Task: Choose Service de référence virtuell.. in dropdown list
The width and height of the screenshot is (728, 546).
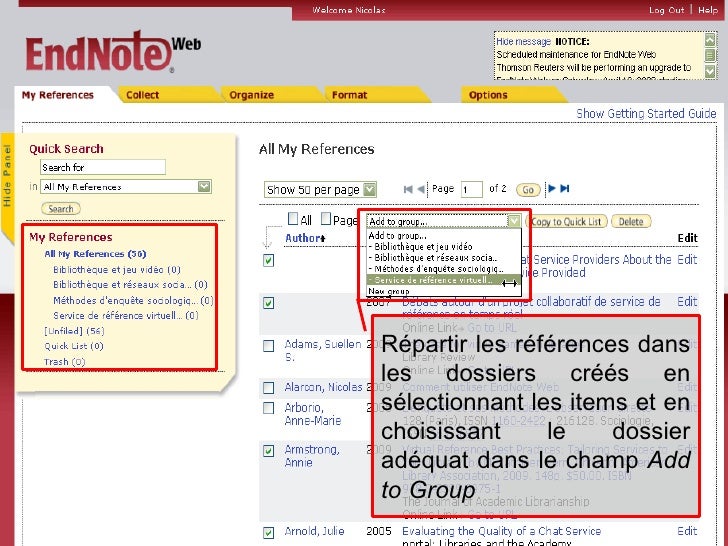Action: (x=444, y=280)
